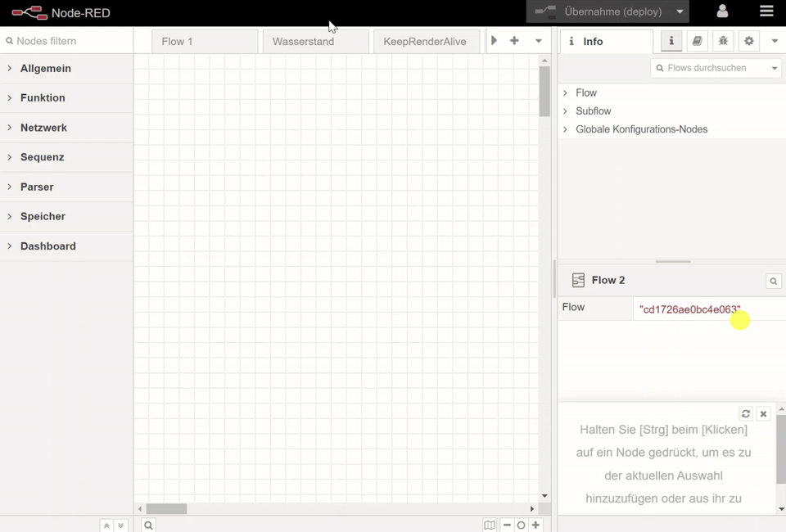Click the user account icon

(722, 11)
